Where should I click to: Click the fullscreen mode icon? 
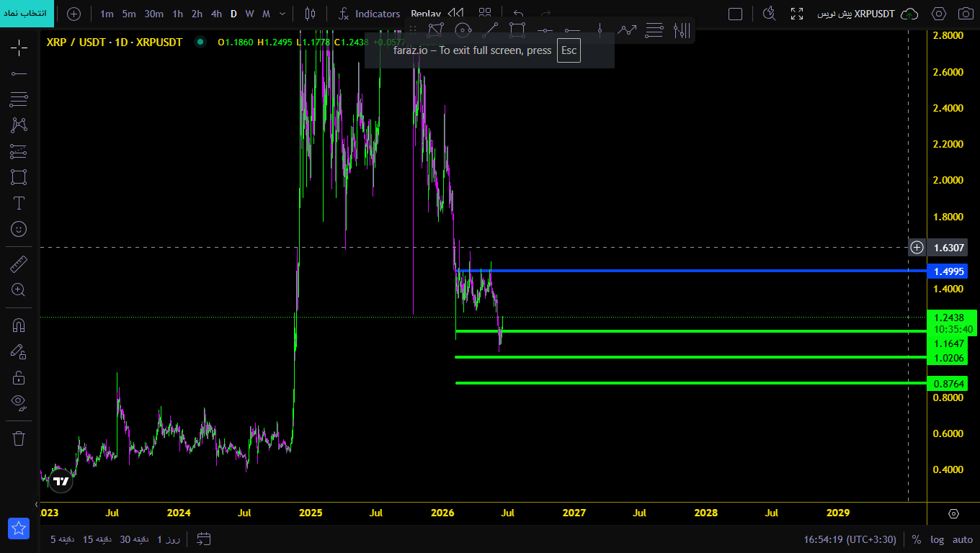tap(796, 14)
